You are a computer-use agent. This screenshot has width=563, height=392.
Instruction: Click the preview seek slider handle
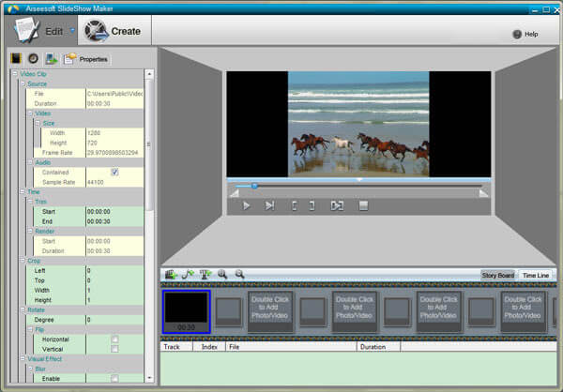pos(254,186)
